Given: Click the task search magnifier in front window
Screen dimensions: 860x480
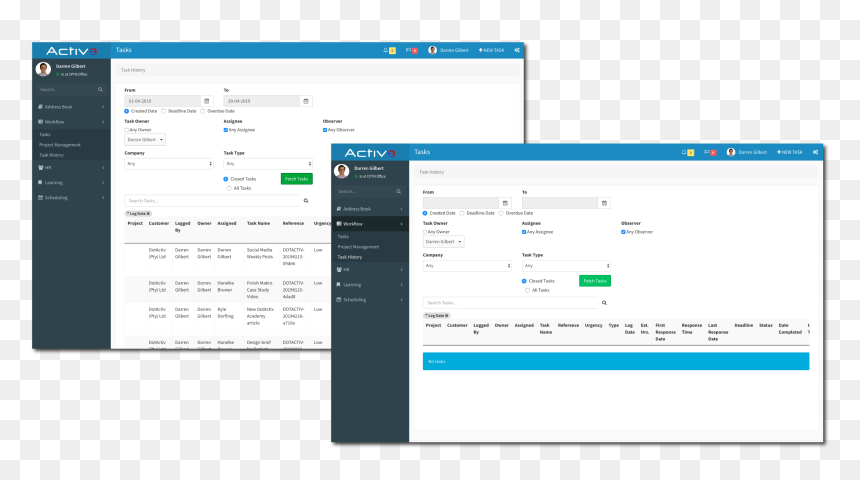Looking at the screenshot, I should [604, 303].
